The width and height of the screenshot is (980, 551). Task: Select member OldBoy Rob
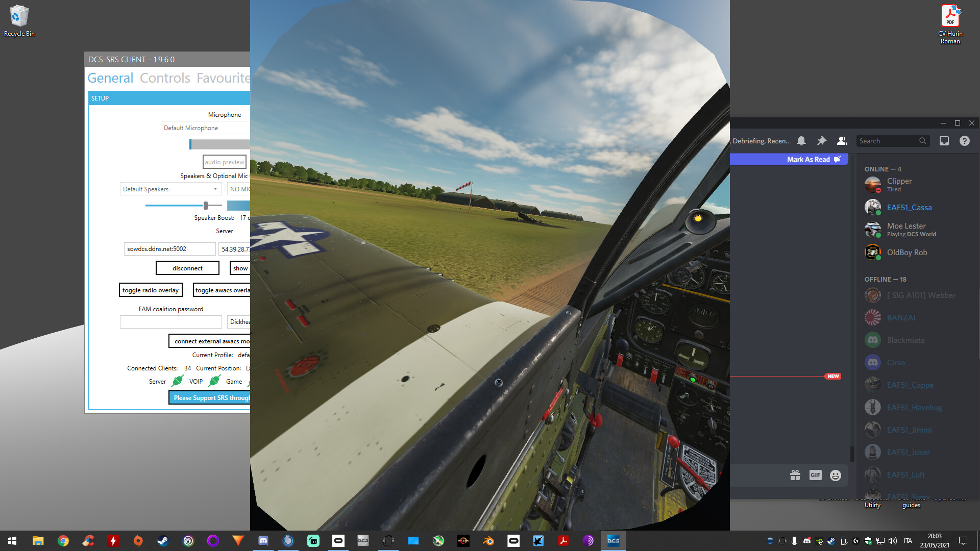917,252
